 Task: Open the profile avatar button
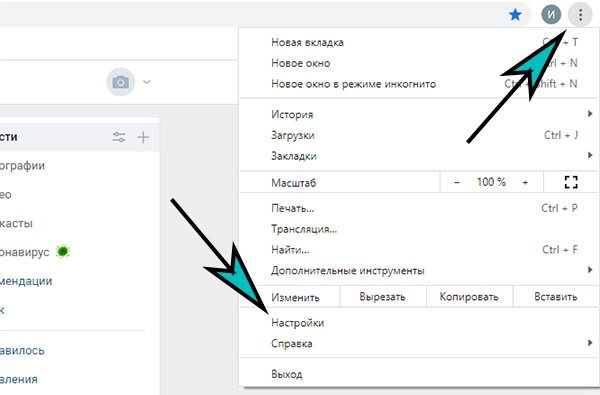(x=551, y=15)
